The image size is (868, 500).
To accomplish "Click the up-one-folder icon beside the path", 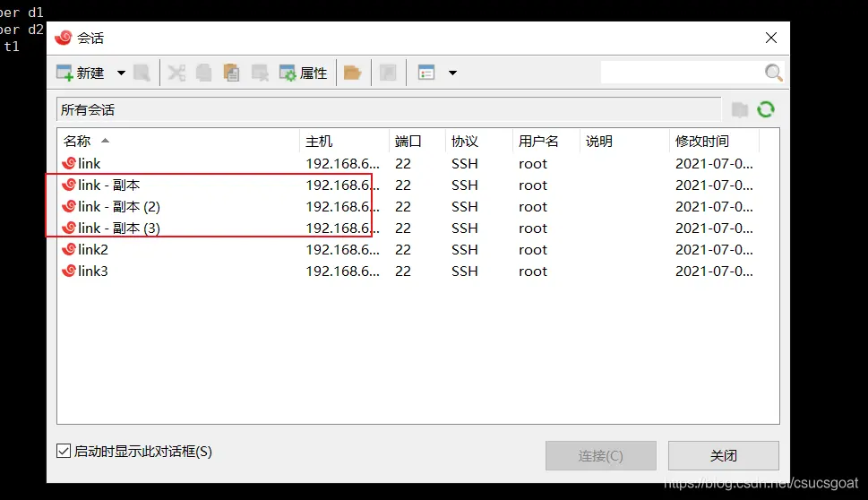I will tap(740, 109).
